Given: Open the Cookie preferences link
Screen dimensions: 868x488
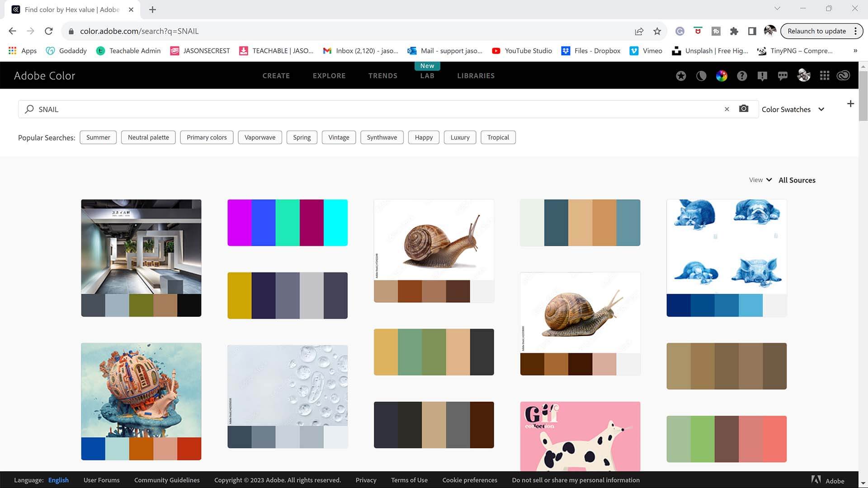Looking at the screenshot, I should (x=470, y=480).
